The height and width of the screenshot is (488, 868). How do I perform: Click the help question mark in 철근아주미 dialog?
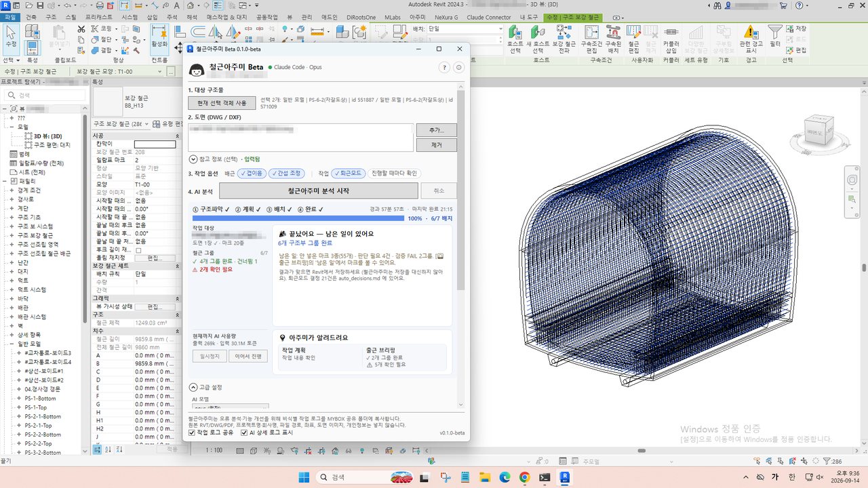445,67
